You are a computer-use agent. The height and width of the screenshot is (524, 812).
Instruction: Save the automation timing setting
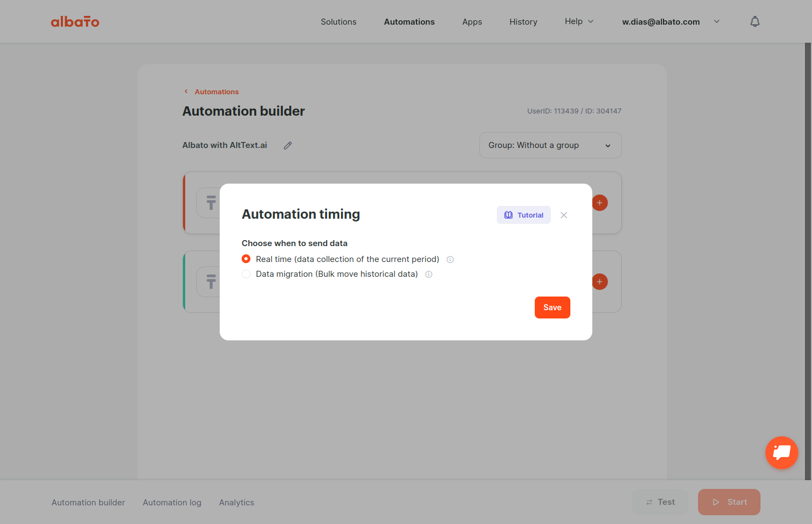click(x=552, y=307)
